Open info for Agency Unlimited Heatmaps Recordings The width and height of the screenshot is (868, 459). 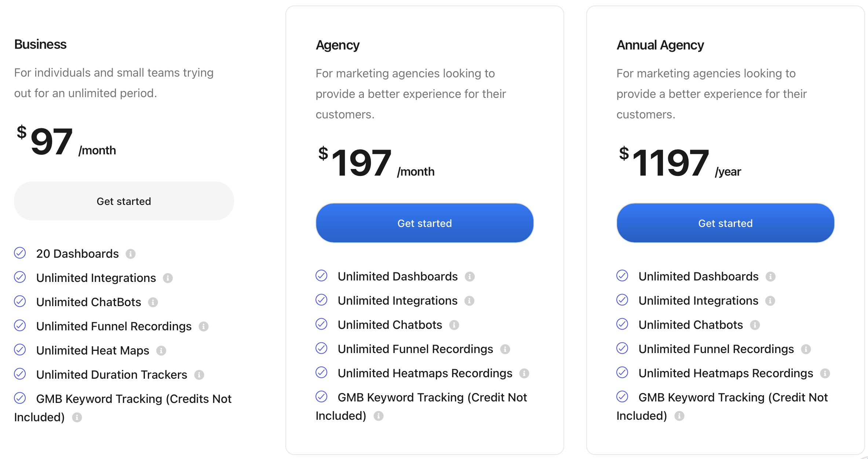[524, 373]
